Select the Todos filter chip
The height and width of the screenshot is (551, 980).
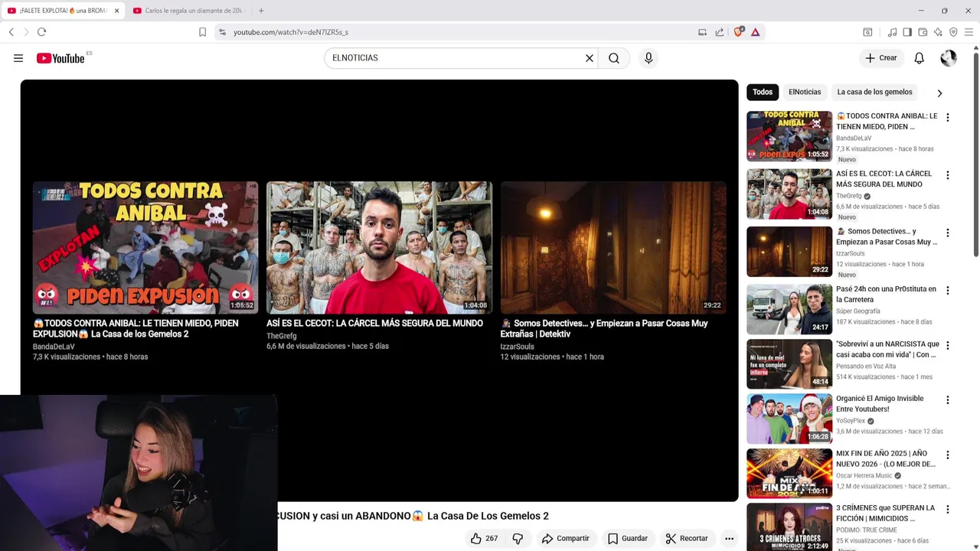point(763,92)
